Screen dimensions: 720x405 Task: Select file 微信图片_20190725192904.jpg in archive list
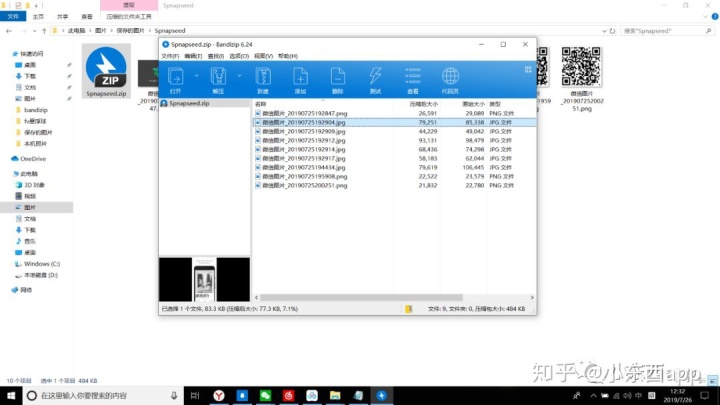[304, 123]
